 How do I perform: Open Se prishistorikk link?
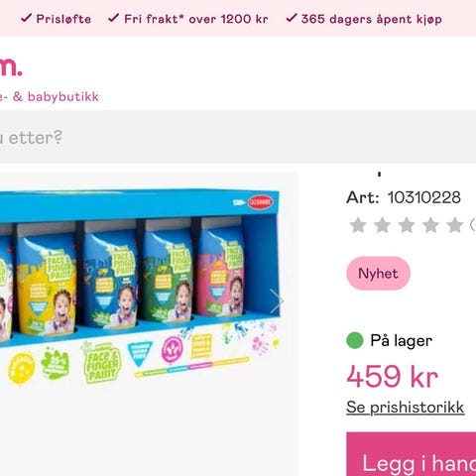[x=406, y=408]
